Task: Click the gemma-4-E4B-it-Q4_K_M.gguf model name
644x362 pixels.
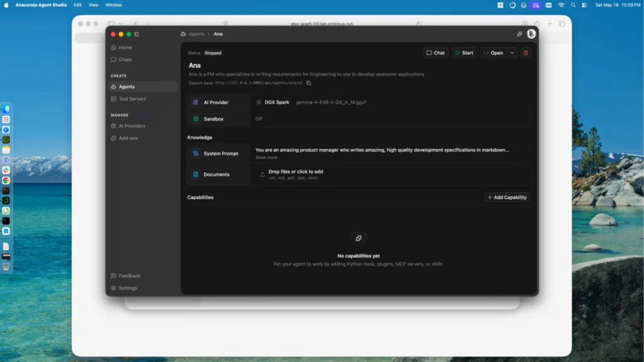Action: (331, 102)
